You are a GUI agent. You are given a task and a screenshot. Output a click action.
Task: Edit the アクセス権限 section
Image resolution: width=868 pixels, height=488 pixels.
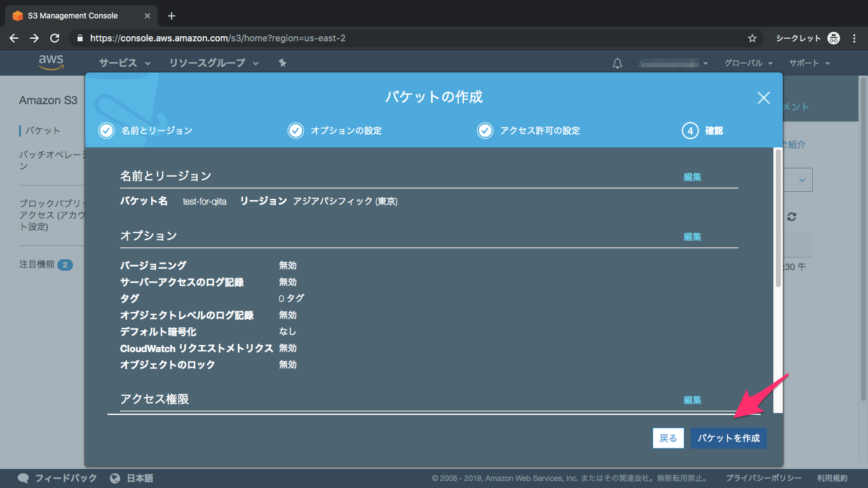tap(693, 400)
